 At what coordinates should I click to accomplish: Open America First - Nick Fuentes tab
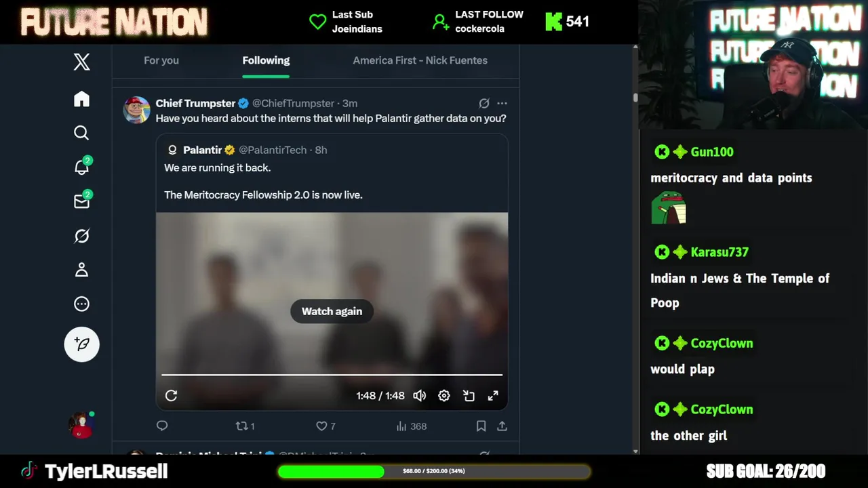(420, 60)
